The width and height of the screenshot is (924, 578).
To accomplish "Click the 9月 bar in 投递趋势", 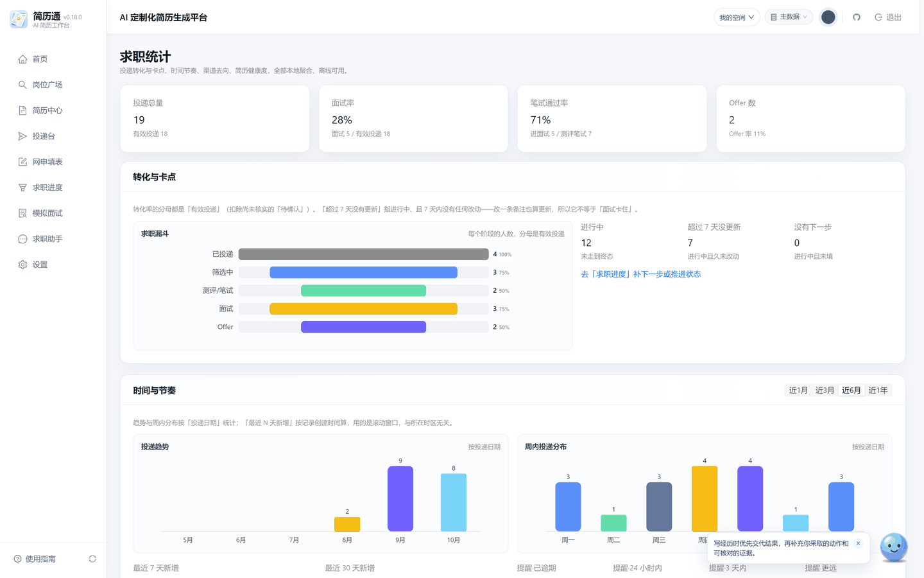I will pos(400,499).
